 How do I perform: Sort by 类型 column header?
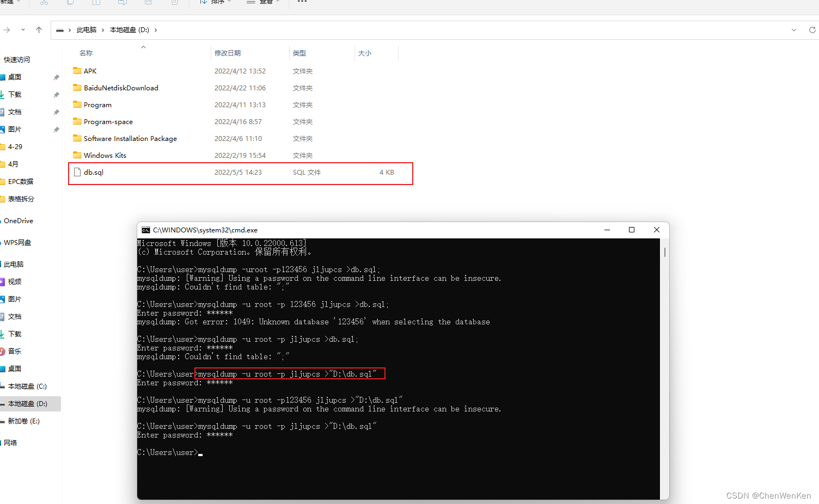[x=300, y=53]
